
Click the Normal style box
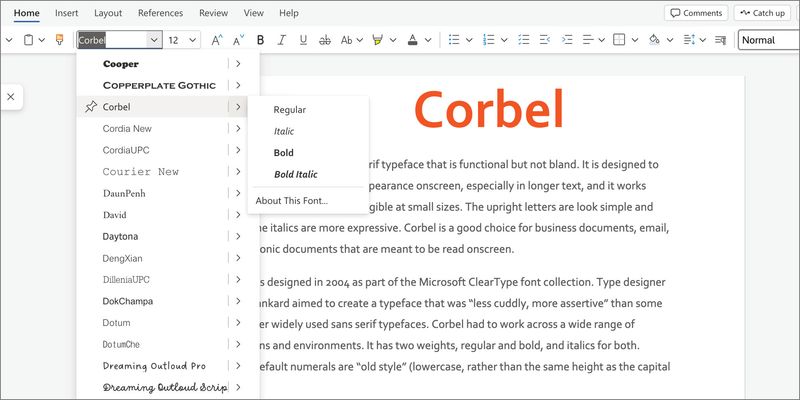[769, 40]
